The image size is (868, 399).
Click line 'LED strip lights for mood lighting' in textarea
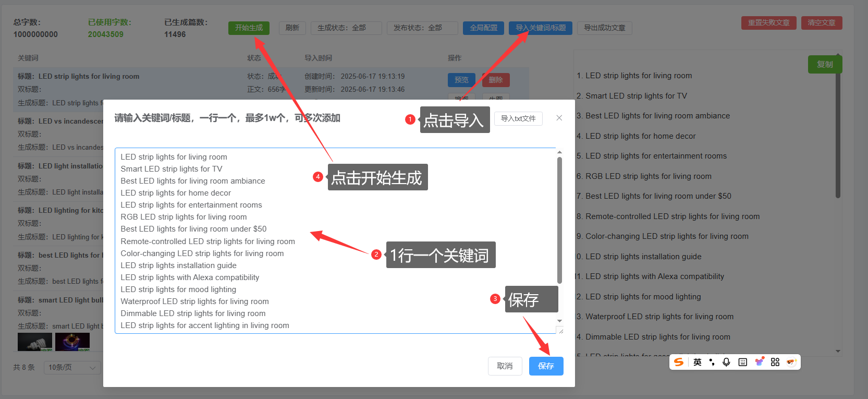[x=178, y=289]
